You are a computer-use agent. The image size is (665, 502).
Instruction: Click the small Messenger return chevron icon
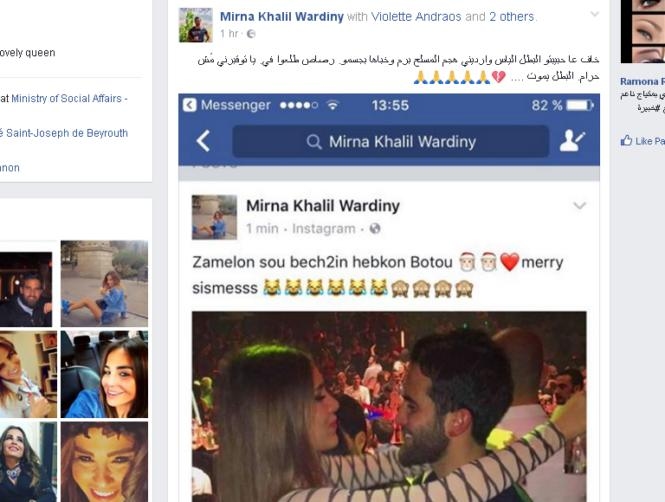click(190, 105)
